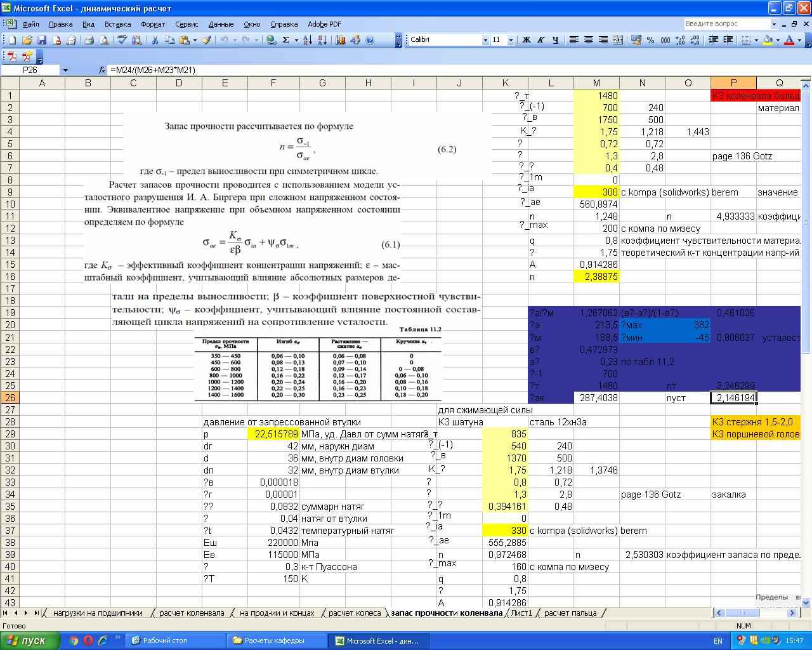This screenshot has width=812, height=650.
Task: Open the borders dropdown arrow
Action: point(757,39)
